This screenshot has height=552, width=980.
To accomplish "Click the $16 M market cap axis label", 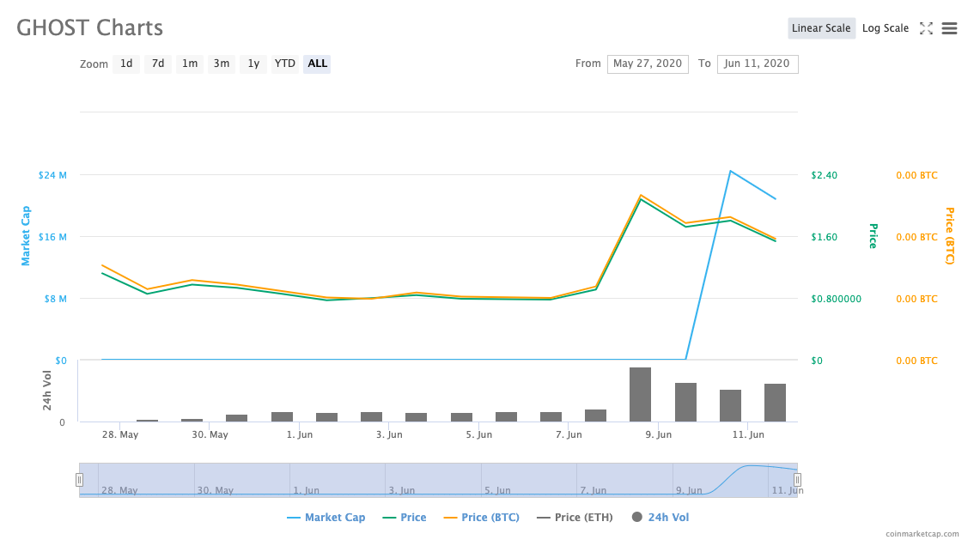I will pyautogui.click(x=52, y=237).
